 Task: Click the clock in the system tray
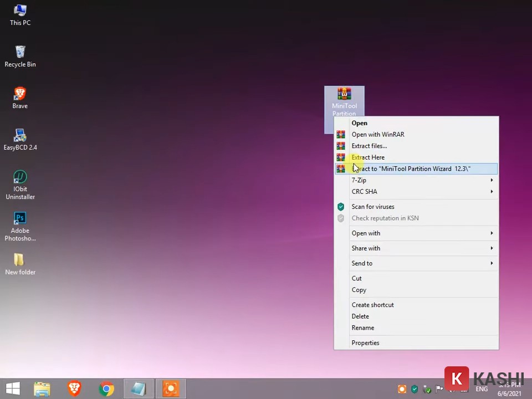pos(509,388)
